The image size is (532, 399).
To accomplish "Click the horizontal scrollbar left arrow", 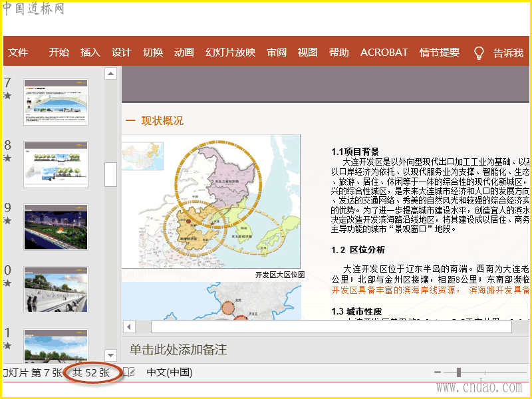I will (130, 327).
